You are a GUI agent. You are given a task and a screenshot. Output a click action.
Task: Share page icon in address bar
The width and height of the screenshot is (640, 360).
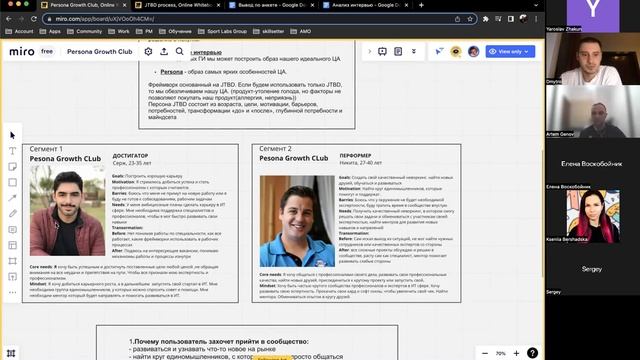click(x=458, y=19)
